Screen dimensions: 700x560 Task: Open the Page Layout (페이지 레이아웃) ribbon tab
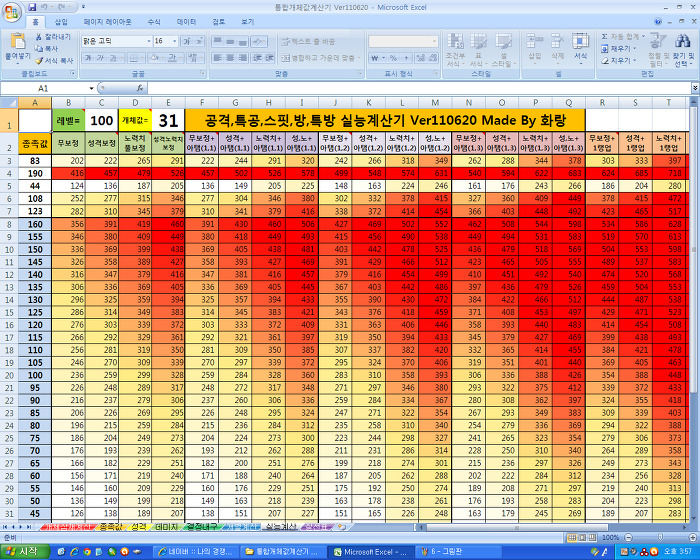point(107,21)
